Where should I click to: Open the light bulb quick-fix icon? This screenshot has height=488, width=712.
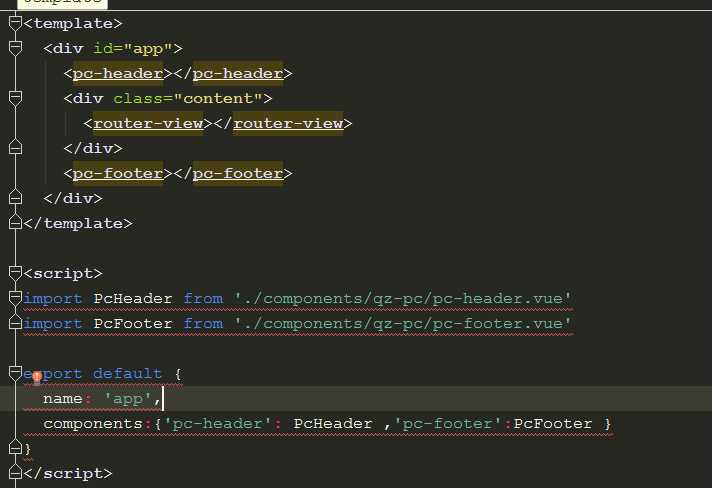click(37, 377)
